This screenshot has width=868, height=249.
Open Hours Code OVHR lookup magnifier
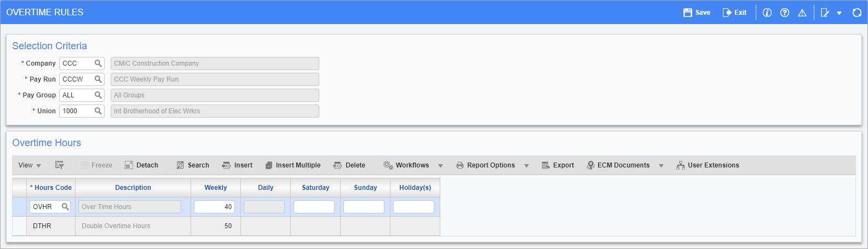(x=65, y=207)
